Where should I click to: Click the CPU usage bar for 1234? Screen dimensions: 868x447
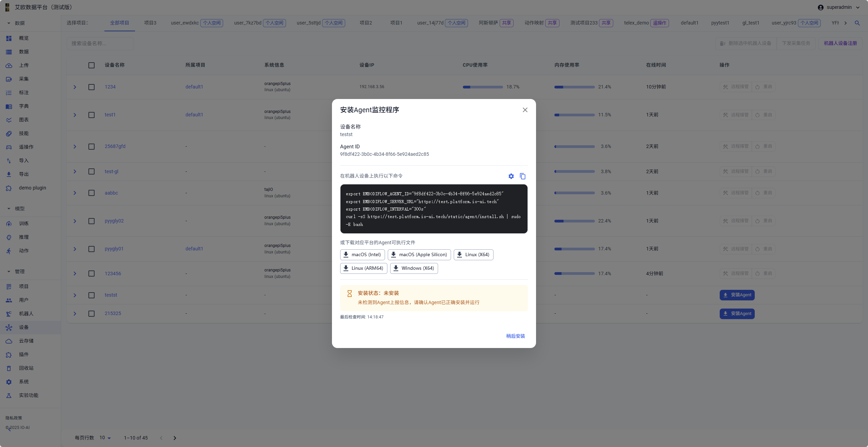pyautogui.click(x=482, y=87)
